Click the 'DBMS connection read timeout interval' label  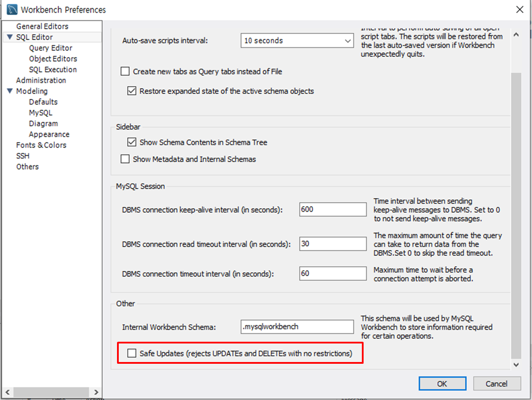206,244
